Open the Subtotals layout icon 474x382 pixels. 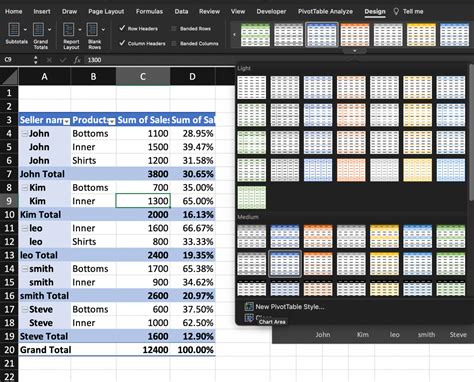point(14,29)
